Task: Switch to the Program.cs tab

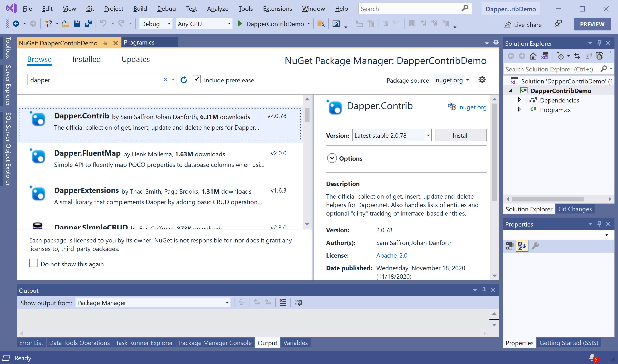Action: pos(139,42)
